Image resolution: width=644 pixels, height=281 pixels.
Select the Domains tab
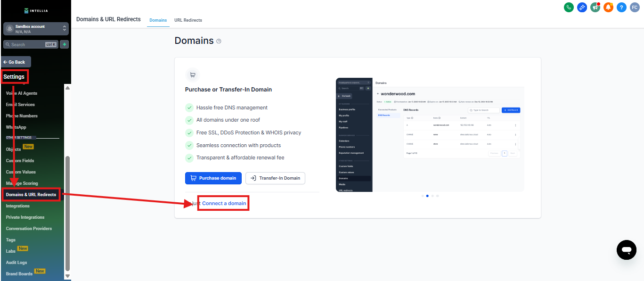point(158,20)
